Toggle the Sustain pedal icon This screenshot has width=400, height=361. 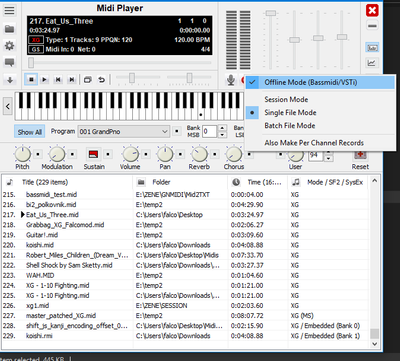(94, 154)
